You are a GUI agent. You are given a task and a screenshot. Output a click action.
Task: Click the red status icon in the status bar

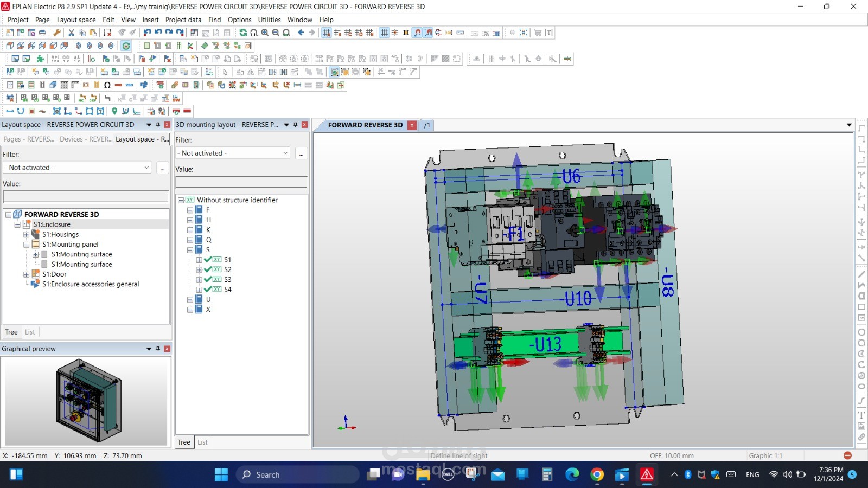[847, 455]
